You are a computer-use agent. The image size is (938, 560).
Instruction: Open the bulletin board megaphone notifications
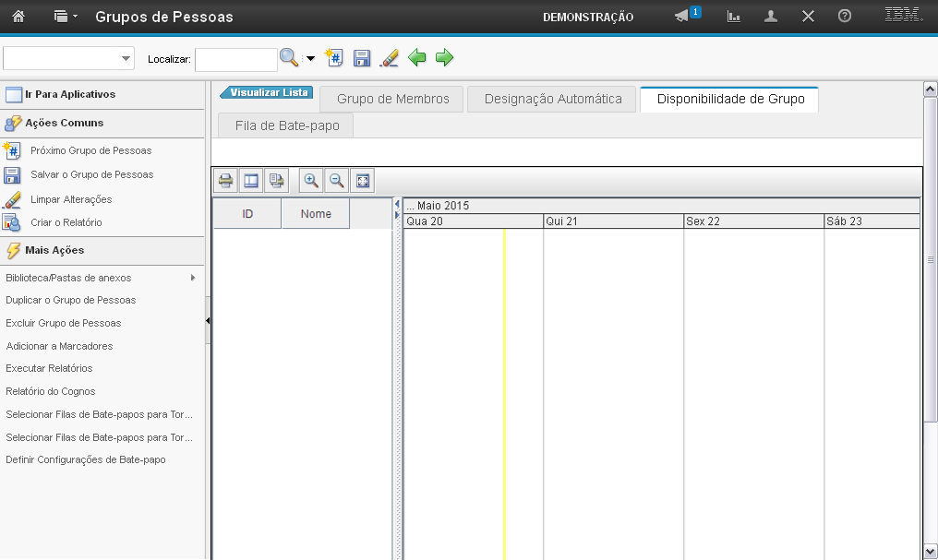[682, 17]
